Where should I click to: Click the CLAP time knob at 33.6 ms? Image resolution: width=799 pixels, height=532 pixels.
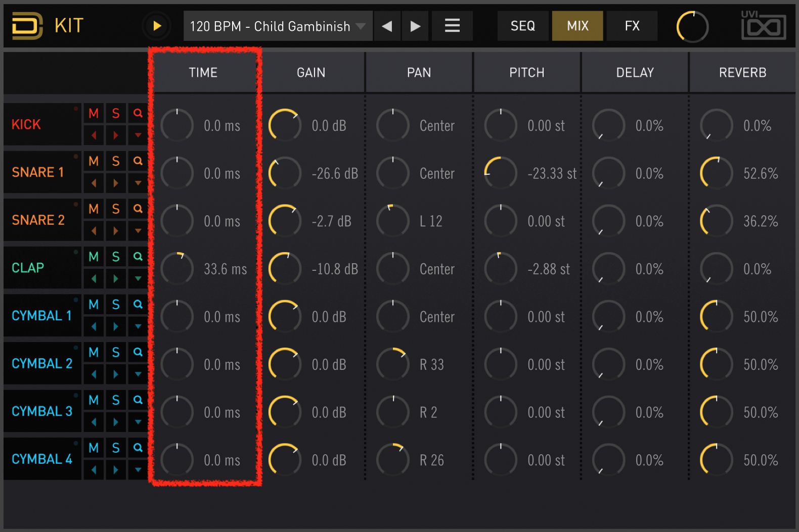tap(177, 268)
